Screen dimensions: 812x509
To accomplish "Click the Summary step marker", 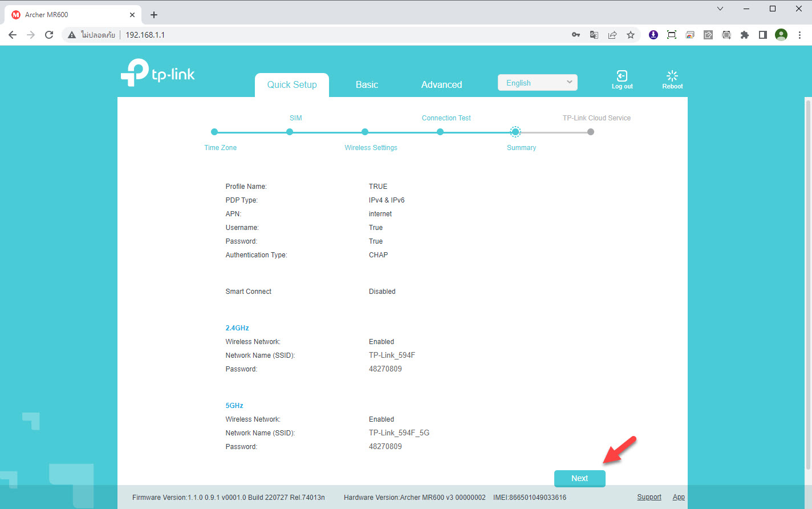I will click(x=515, y=132).
